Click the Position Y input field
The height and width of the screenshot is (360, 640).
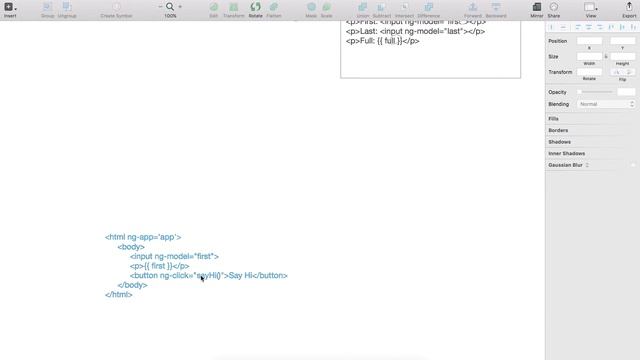click(x=622, y=41)
